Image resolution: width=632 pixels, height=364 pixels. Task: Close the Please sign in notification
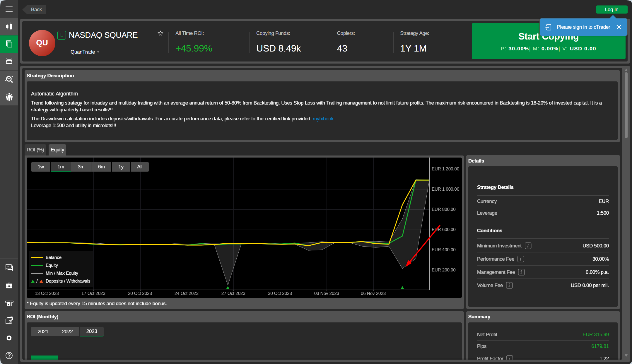[619, 27]
